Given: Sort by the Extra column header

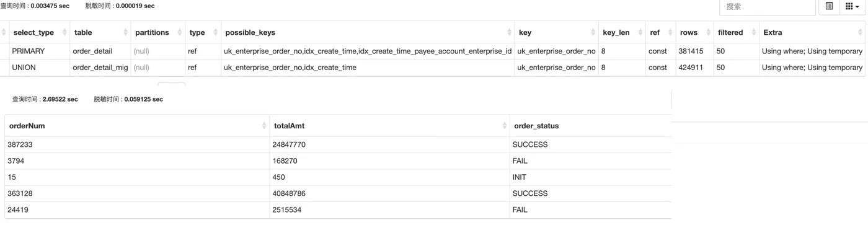Looking at the screenshot, I should [x=812, y=32].
